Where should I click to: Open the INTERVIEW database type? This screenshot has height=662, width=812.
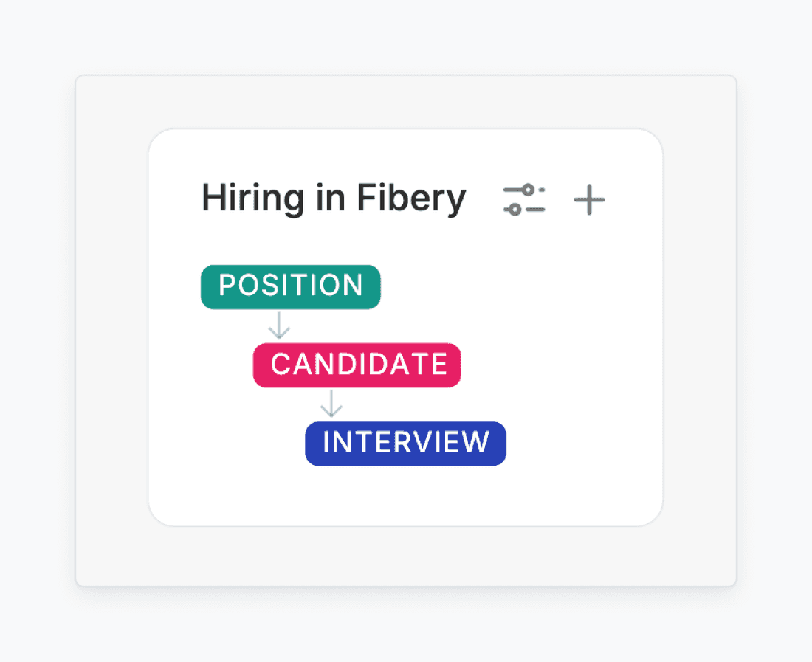tap(405, 443)
